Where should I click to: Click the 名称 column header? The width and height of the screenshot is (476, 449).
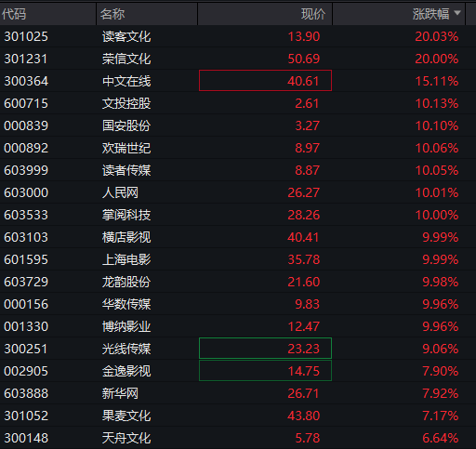(x=112, y=14)
